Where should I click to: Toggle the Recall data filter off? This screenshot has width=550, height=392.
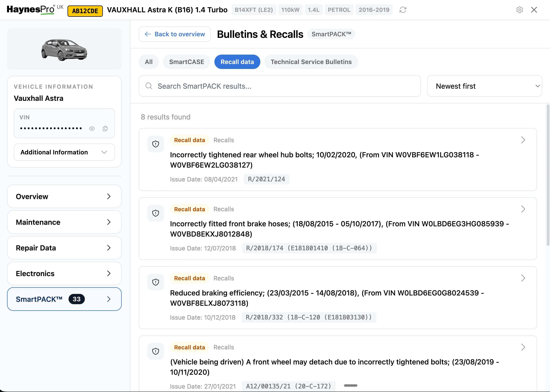pyautogui.click(x=237, y=62)
